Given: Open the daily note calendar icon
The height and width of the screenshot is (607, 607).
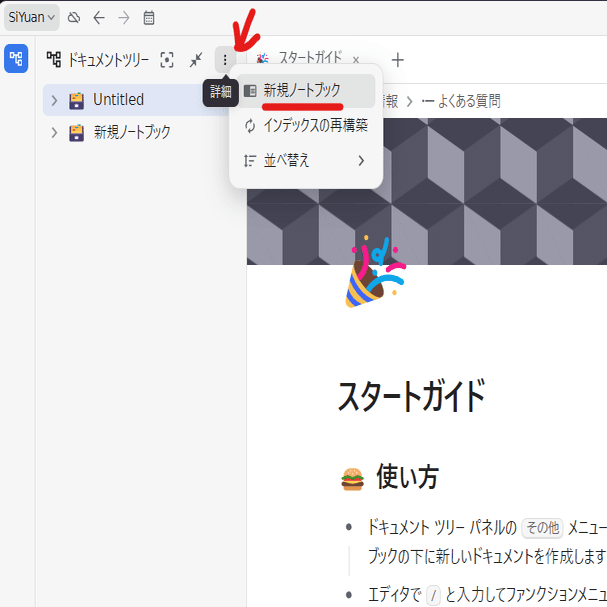Looking at the screenshot, I should [x=149, y=17].
